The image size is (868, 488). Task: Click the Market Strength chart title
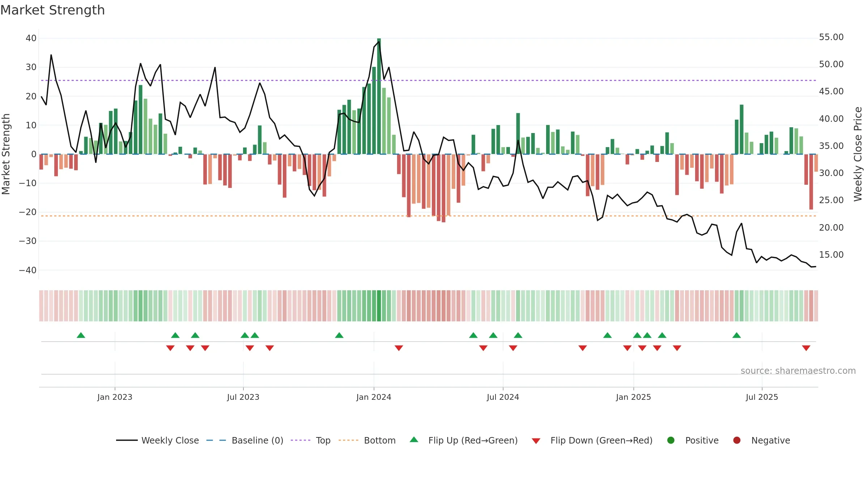click(52, 10)
